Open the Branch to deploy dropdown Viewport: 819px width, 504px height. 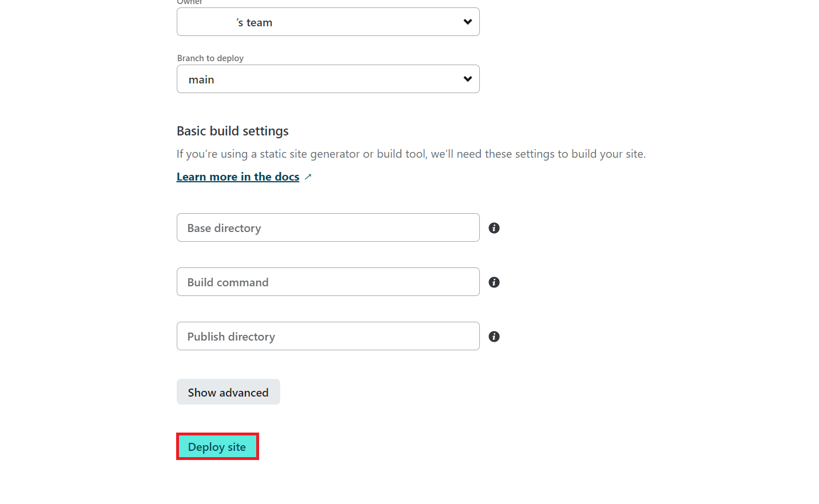point(328,79)
